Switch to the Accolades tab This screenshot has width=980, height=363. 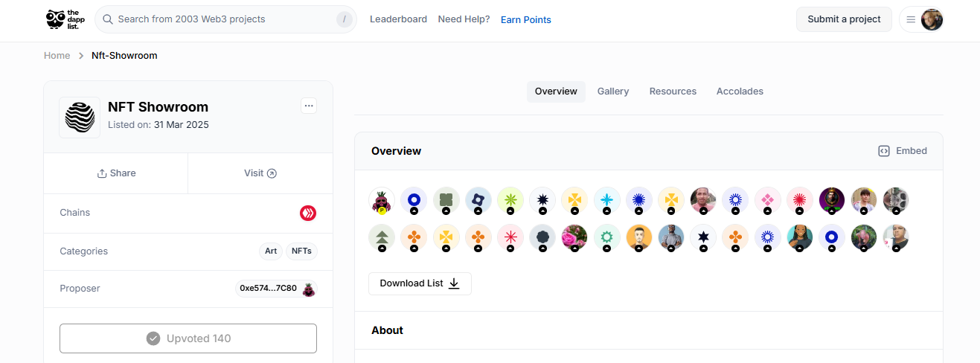(x=740, y=91)
